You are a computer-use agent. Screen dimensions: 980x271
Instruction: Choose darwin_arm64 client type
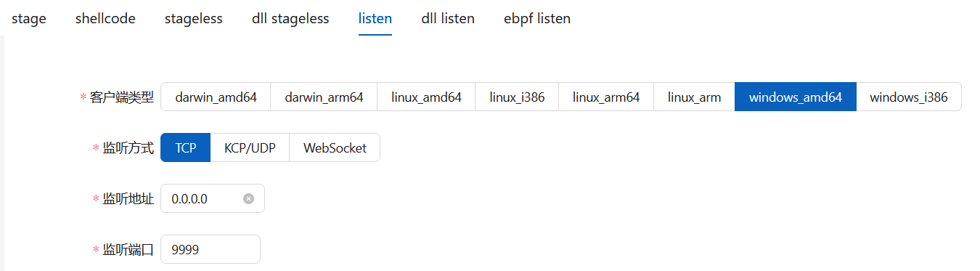tap(324, 97)
